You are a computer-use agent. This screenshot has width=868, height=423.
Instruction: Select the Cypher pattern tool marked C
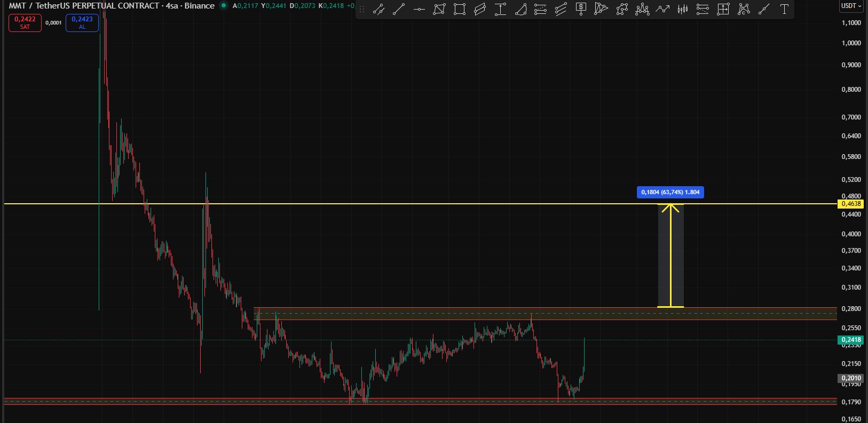pyautogui.click(x=743, y=9)
